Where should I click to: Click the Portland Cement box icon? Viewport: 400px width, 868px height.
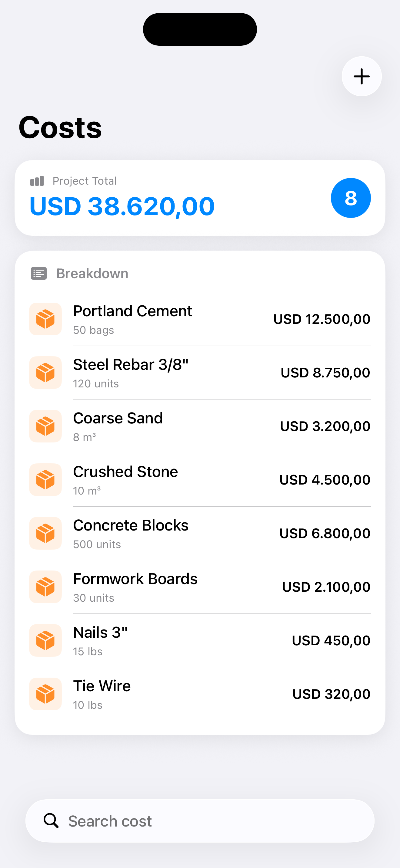pos(45,319)
